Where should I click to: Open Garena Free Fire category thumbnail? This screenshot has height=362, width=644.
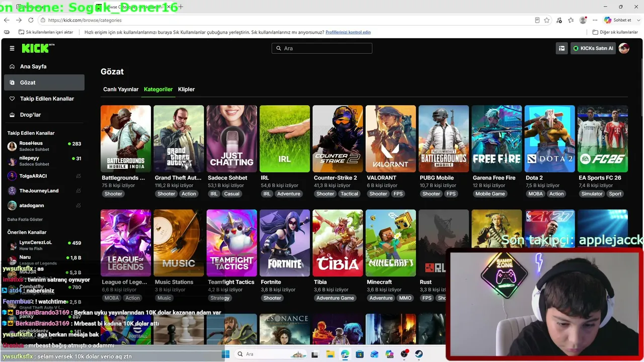497,139
